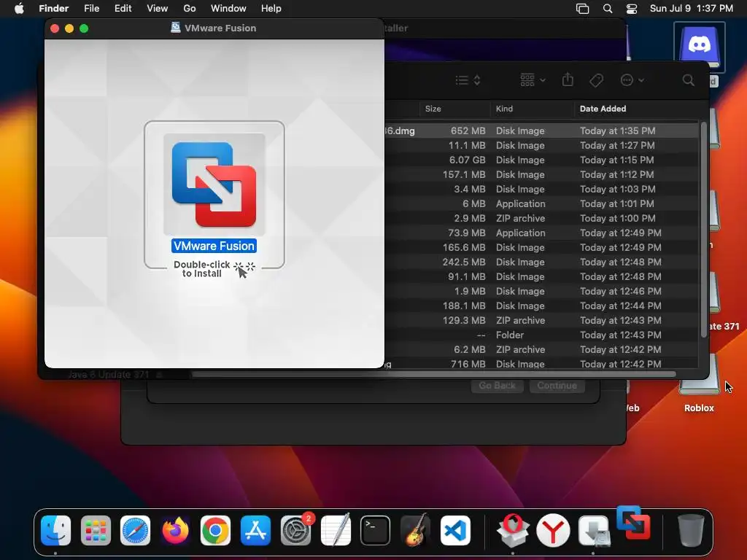747x560 pixels.
Task: Click Go Back in the installer window
Action: click(497, 385)
